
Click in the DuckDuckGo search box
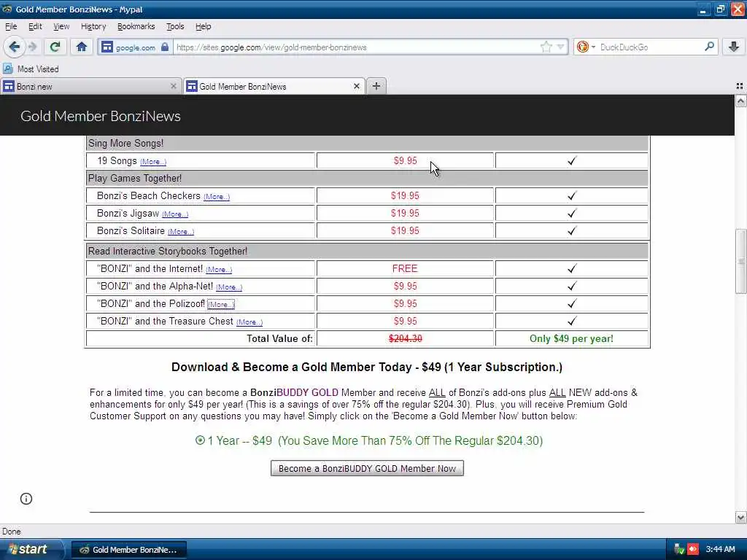[x=650, y=47]
